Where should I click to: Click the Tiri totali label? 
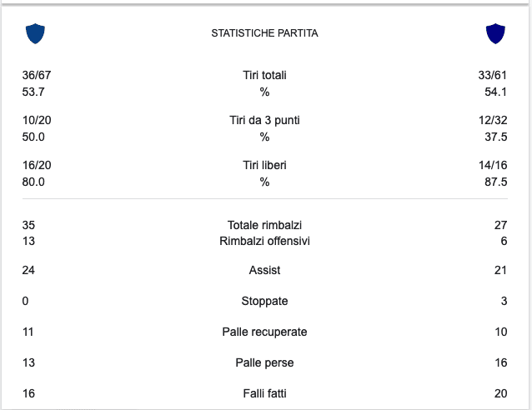[264, 75]
